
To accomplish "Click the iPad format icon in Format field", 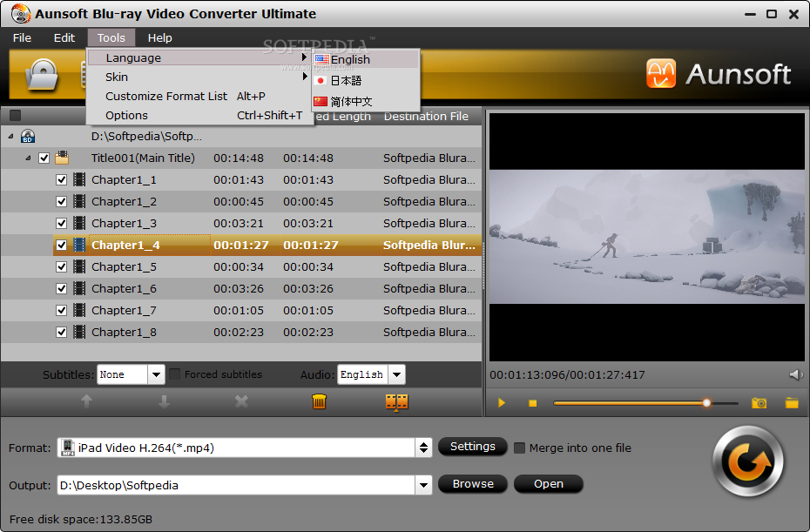I will point(68,448).
